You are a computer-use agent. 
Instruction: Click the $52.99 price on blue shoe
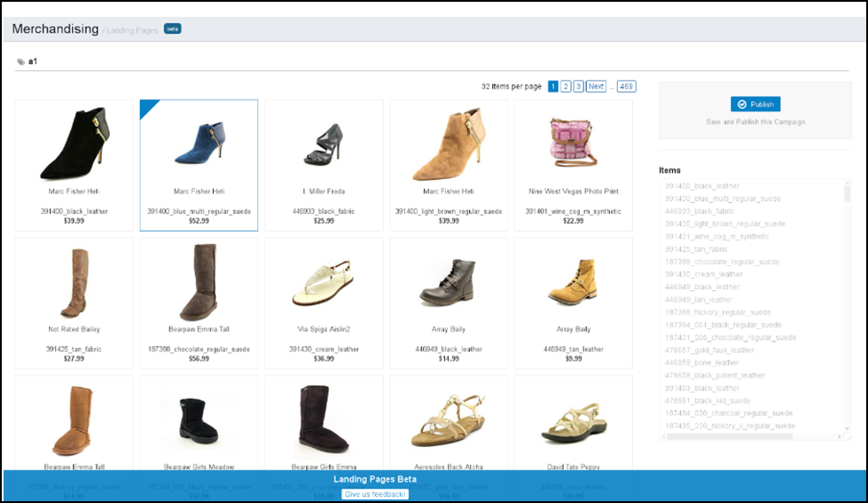click(x=199, y=221)
